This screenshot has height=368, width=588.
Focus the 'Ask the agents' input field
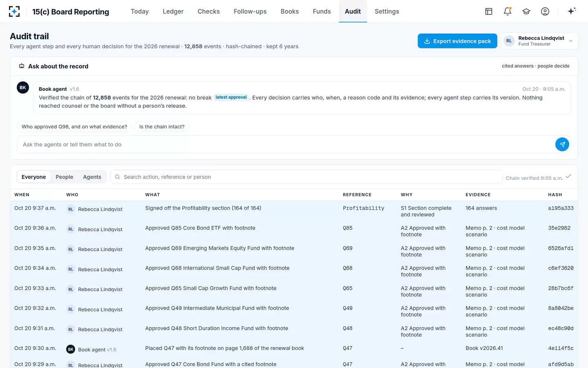pyautogui.click(x=286, y=144)
